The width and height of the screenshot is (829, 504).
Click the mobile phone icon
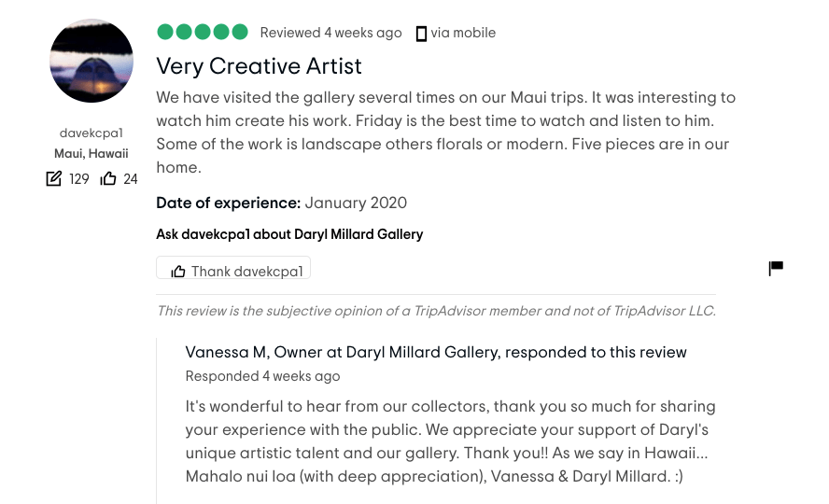click(x=421, y=34)
